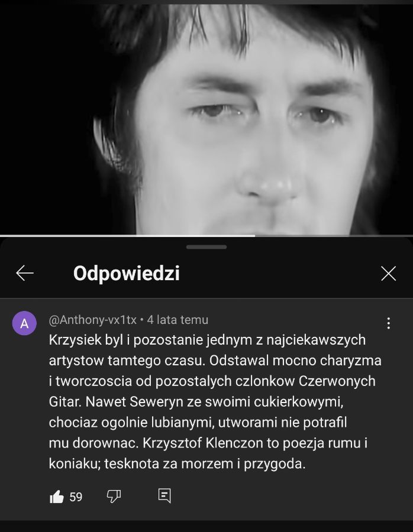This screenshot has width=413, height=532.
Task: Tap the comment line mentioning 'Krzysztof Klenczon'
Action: click(208, 443)
